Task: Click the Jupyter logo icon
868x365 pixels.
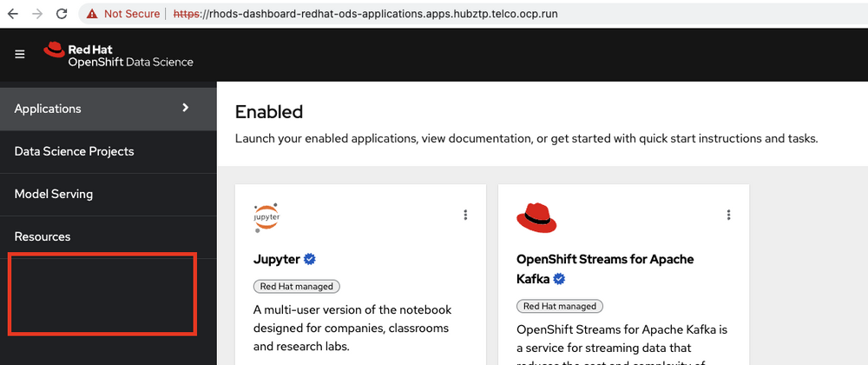Action: point(266,217)
